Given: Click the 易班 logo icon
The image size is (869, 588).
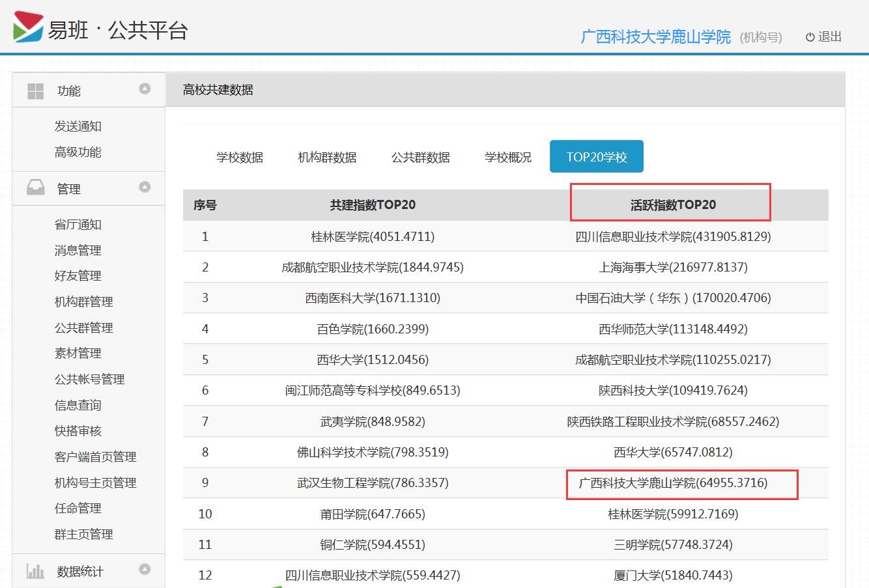Looking at the screenshot, I should point(28,27).
